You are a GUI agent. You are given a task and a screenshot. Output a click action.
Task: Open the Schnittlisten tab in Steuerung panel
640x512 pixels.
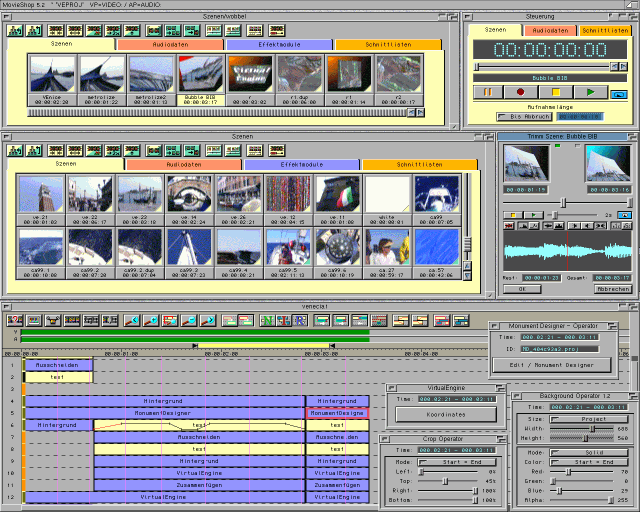(x=605, y=31)
